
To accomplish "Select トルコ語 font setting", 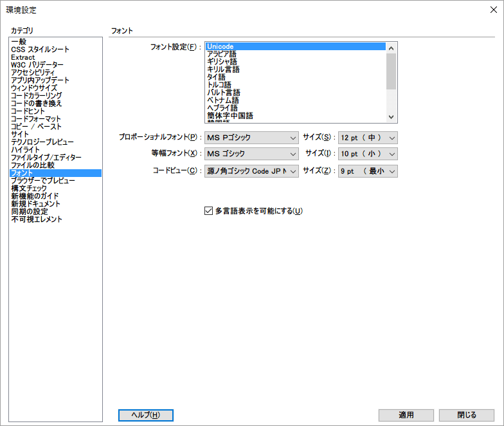I will point(296,85).
